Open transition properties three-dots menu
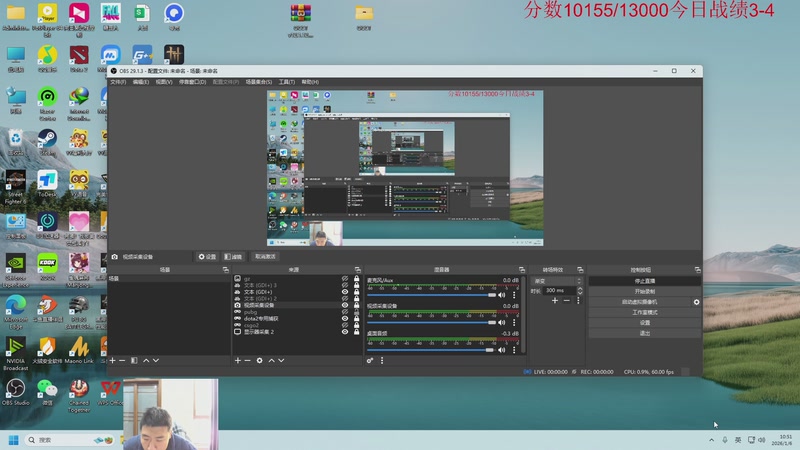The height and width of the screenshot is (450, 800). [578, 301]
